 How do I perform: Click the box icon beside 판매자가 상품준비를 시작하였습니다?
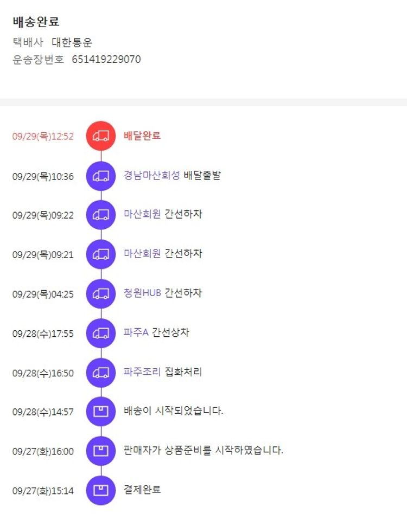click(101, 451)
